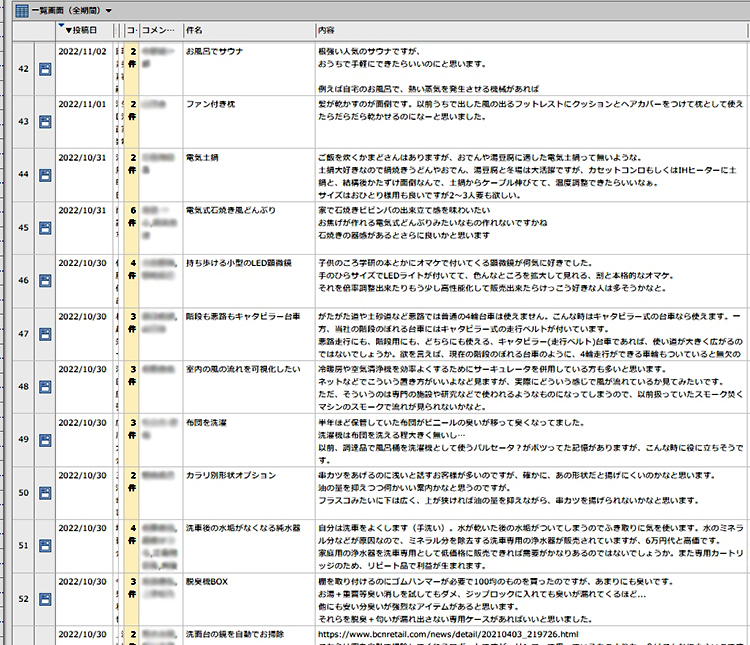Image resolution: width=750 pixels, height=645 pixels.
Task: Click the 6件 comment count in row 45
Action: (132, 217)
